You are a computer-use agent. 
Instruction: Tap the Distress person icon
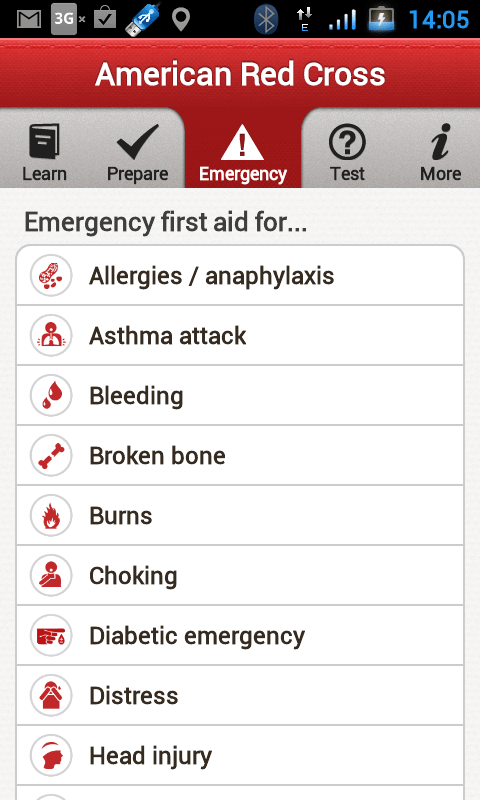click(x=50, y=695)
